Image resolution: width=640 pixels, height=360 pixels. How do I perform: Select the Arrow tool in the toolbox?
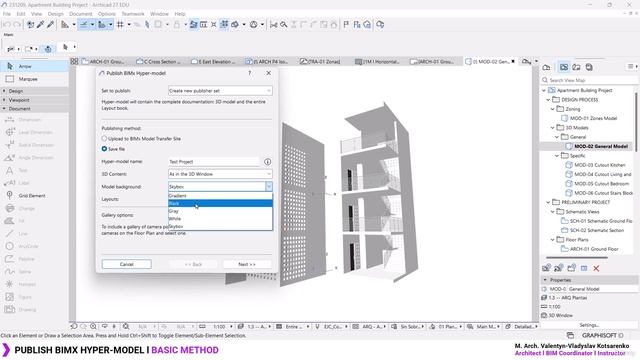(34, 66)
